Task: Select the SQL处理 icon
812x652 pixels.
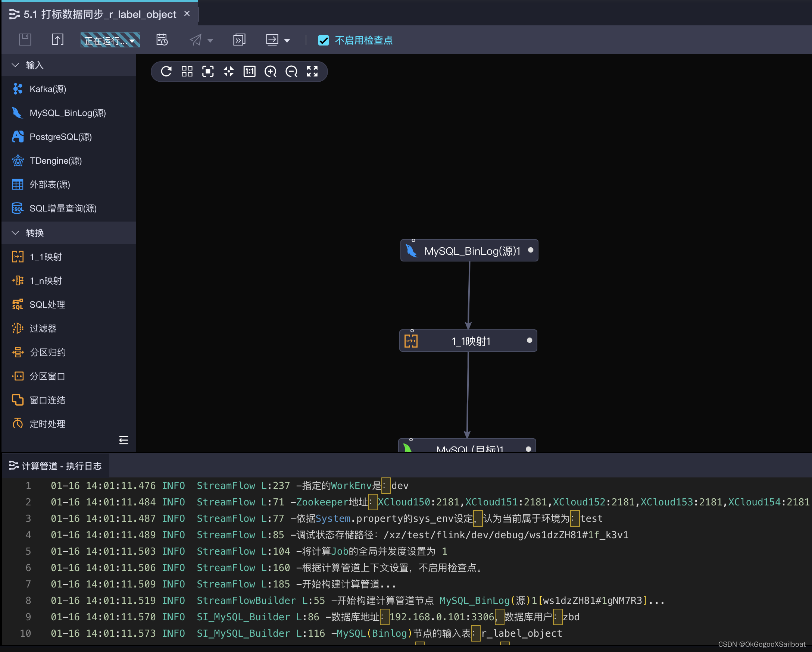Action: tap(17, 304)
